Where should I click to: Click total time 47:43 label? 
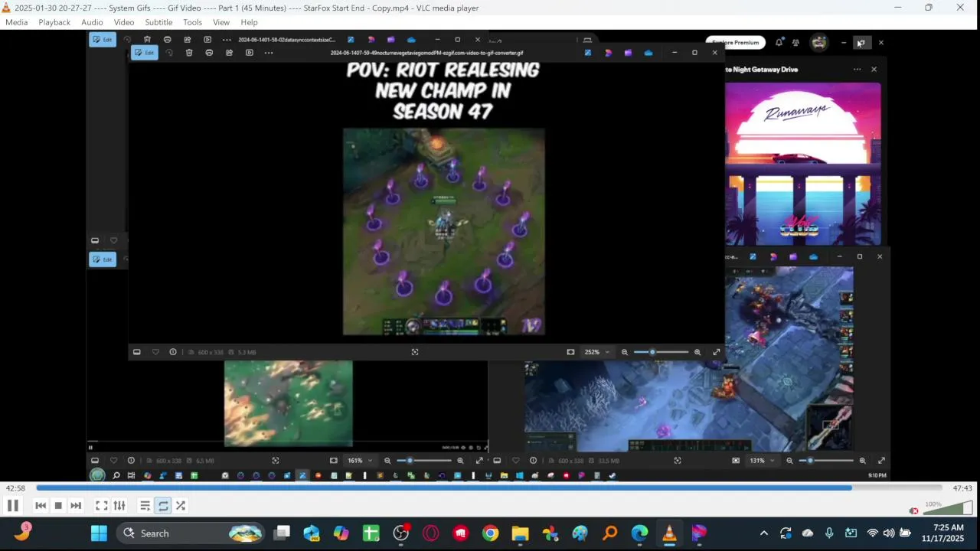(962, 488)
